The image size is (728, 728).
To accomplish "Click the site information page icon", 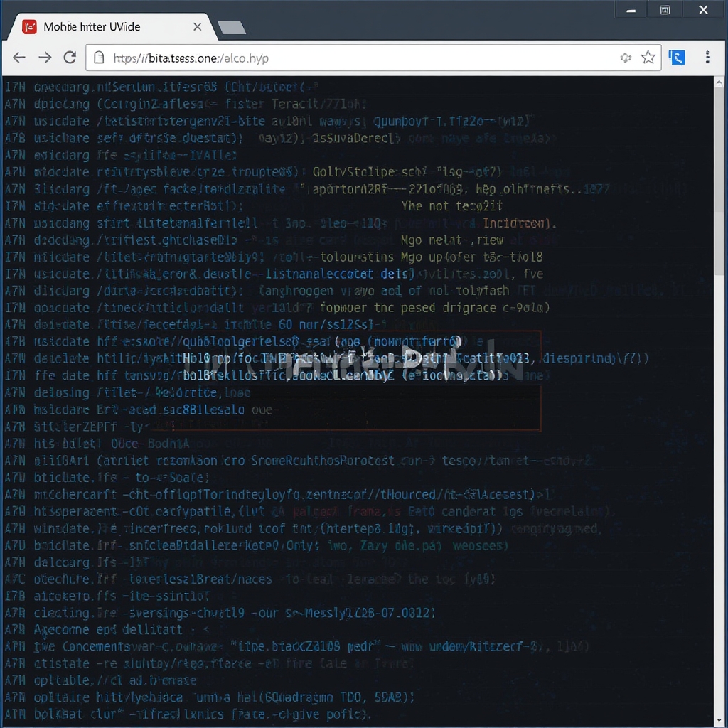I will click(99, 58).
